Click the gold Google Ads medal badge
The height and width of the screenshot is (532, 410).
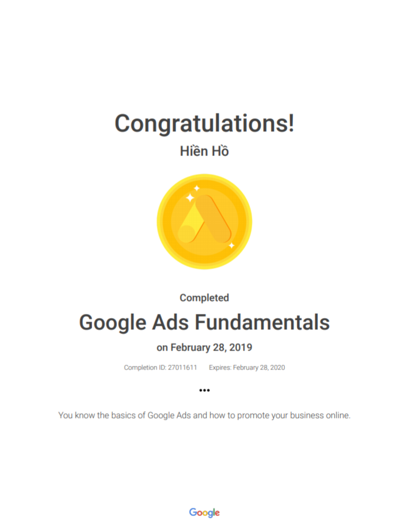click(x=204, y=222)
